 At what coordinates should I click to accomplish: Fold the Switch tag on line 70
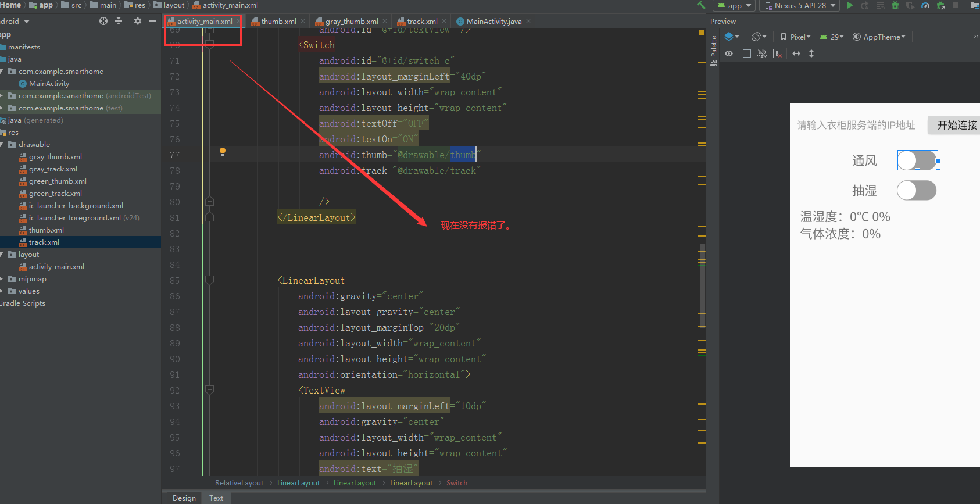pyautogui.click(x=210, y=45)
